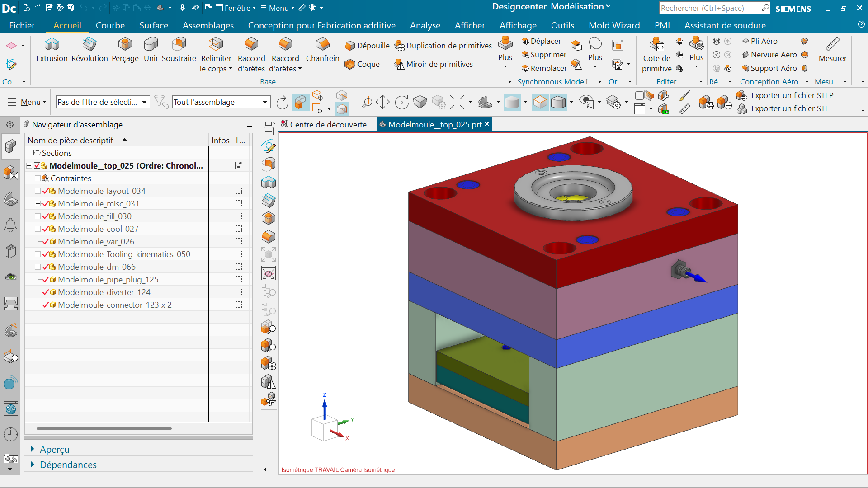Click the Perçage hole tool
The width and height of the screenshot is (868, 488).
125,50
